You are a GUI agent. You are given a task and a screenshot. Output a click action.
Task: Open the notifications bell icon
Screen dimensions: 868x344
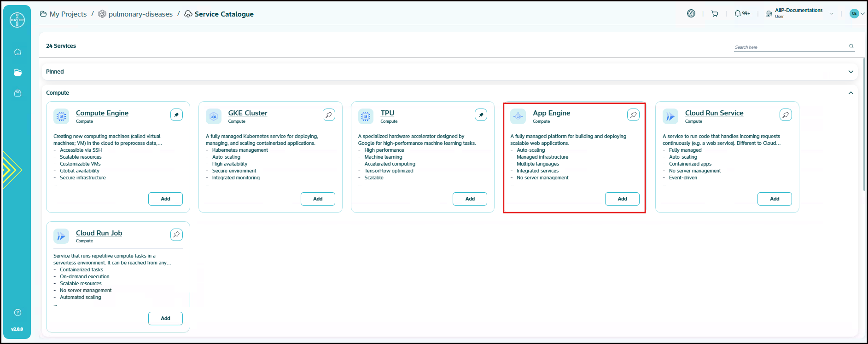[738, 14]
